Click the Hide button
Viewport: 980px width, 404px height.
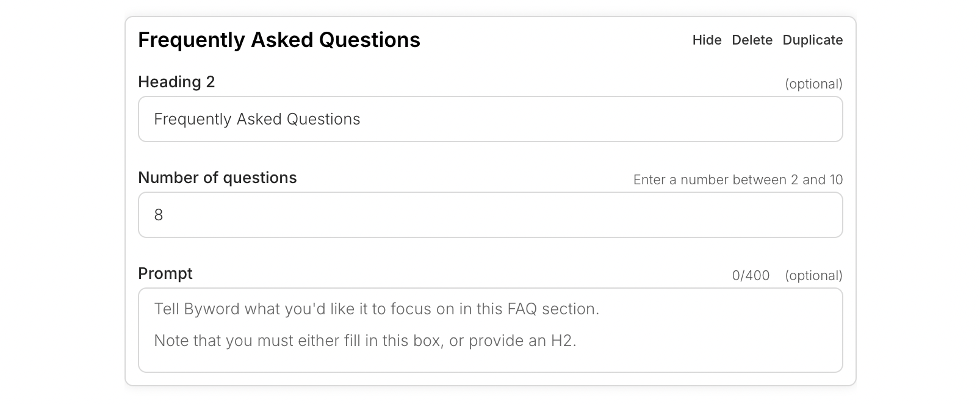pos(707,40)
